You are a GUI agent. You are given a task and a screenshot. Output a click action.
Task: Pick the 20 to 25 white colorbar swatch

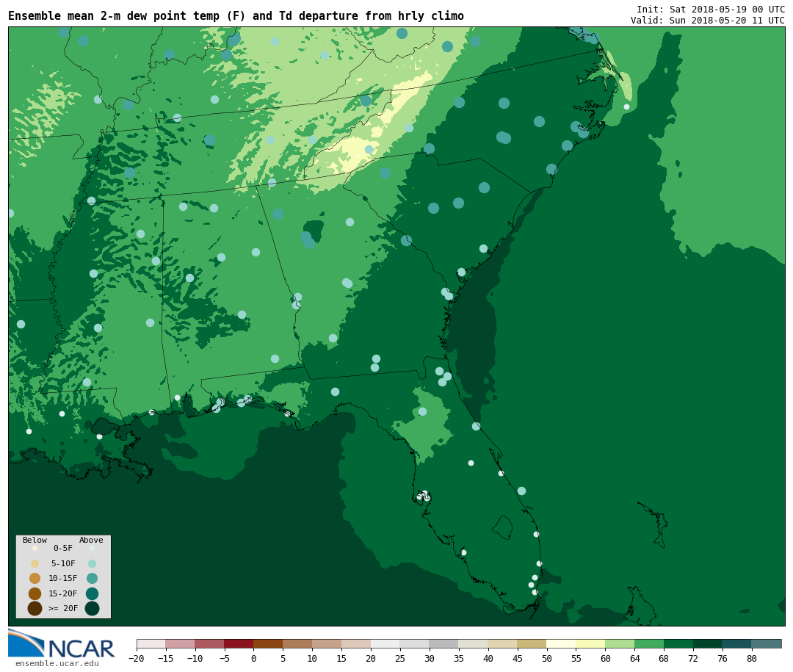point(386,643)
